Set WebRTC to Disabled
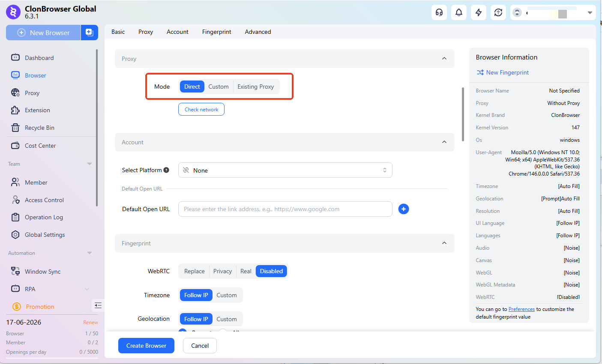 tap(271, 271)
